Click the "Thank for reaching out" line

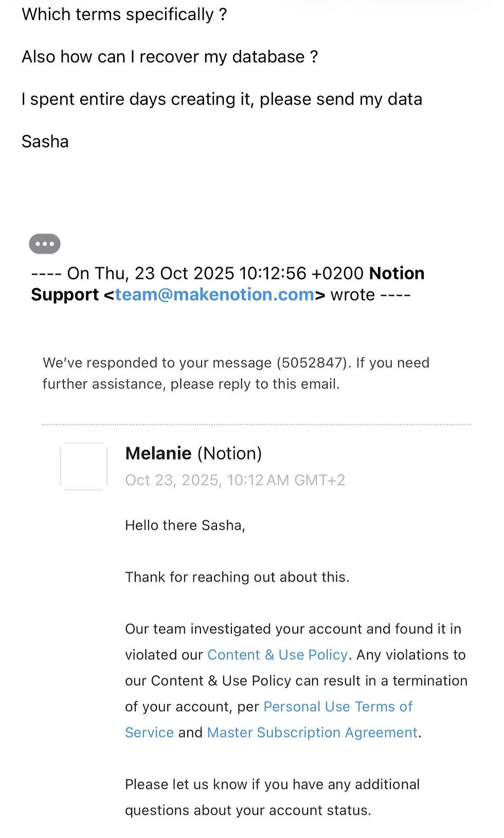coord(237,577)
